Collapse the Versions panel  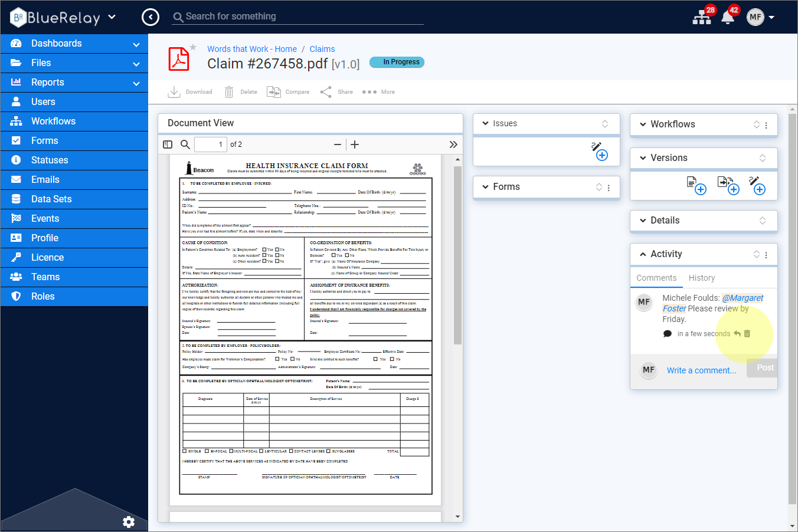[x=643, y=158]
